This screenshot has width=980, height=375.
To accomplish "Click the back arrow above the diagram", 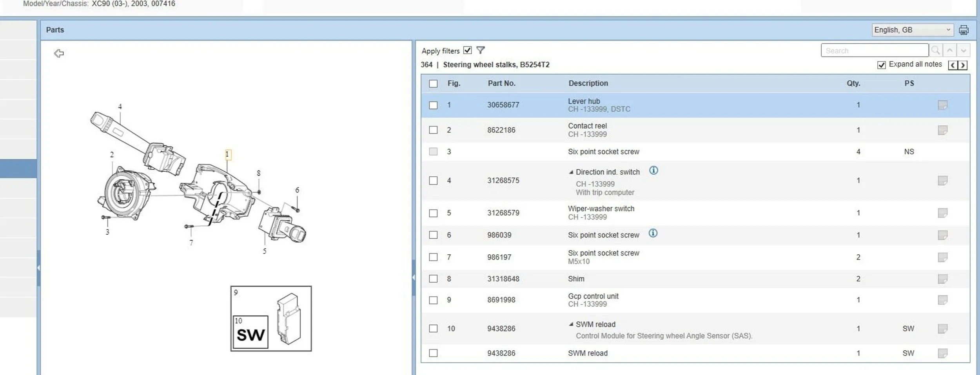I will pyautogui.click(x=59, y=53).
